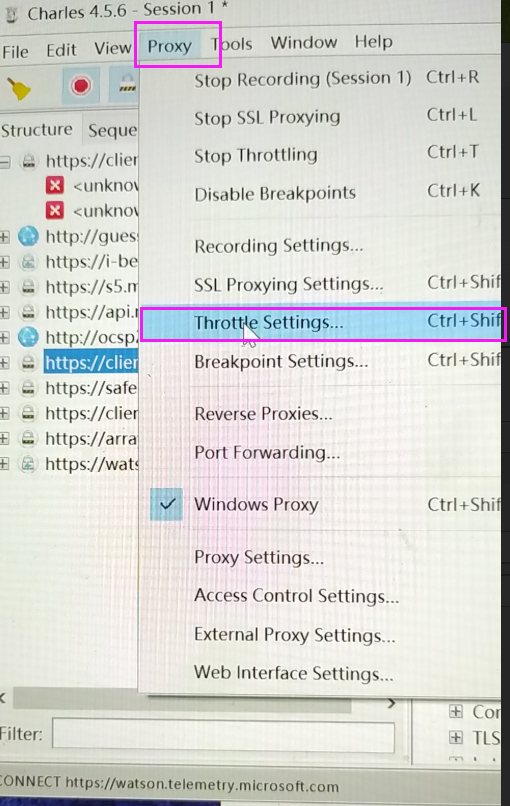Open the Tools menu

232,44
